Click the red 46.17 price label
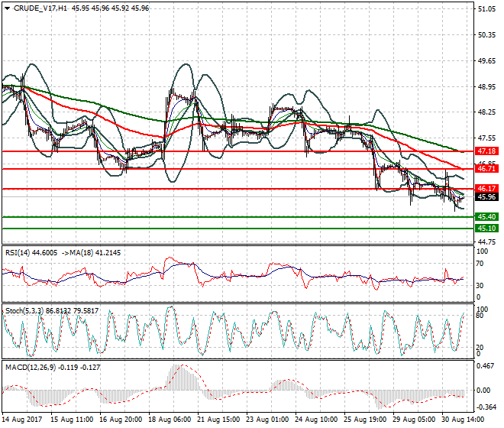The height and width of the screenshot is (428, 504). click(486, 188)
